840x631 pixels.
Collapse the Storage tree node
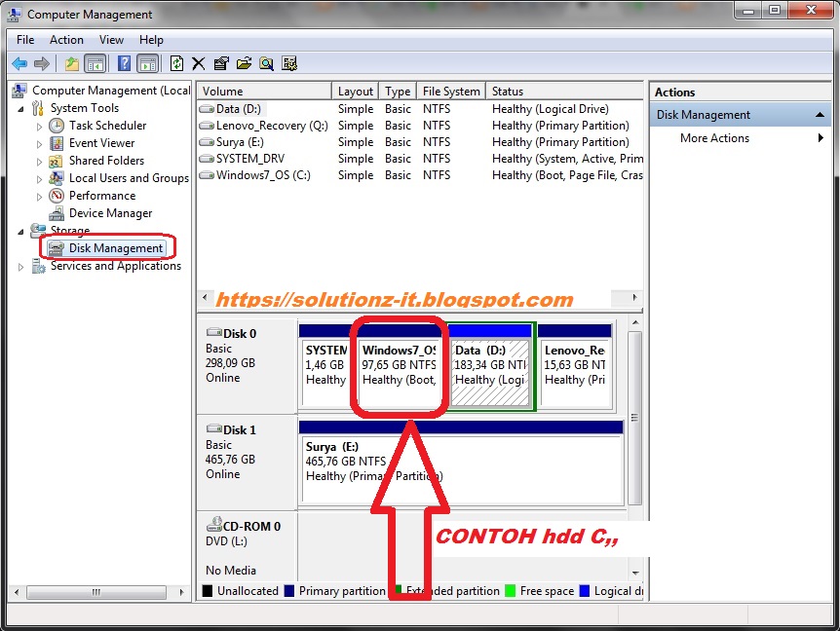20,232
